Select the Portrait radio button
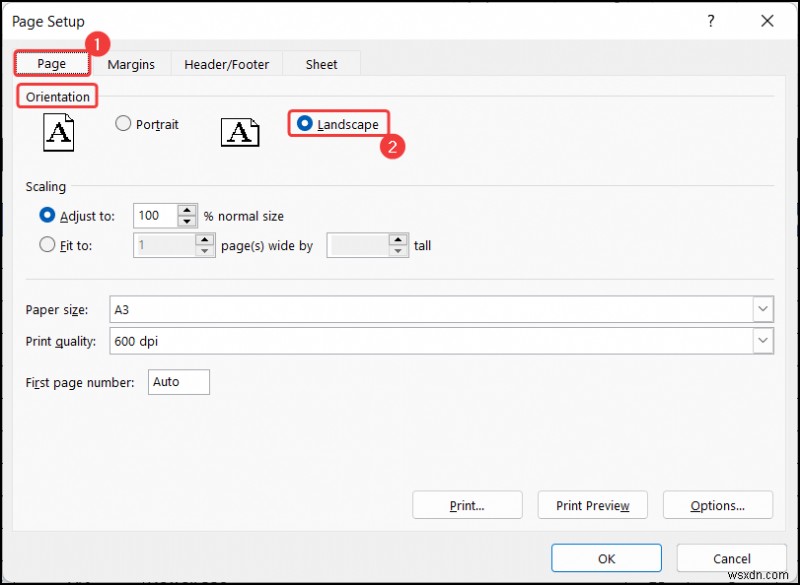 (x=122, y=124)
